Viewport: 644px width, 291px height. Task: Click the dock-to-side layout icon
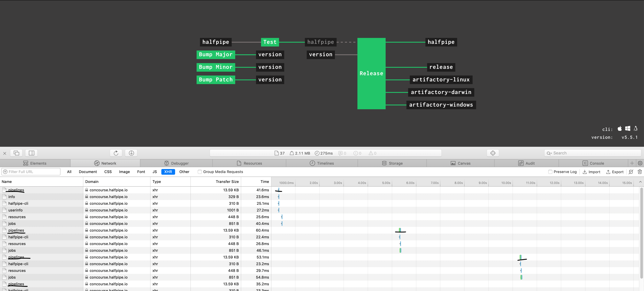point(31,153)
